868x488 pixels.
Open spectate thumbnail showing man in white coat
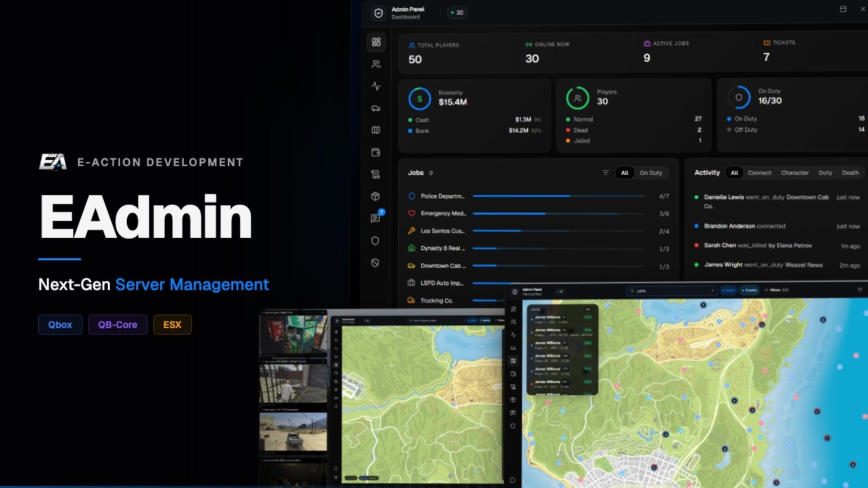coord(293,384)
